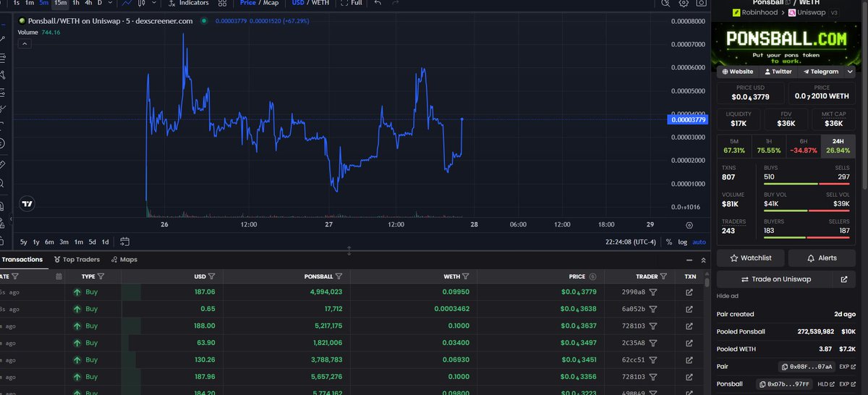The width and height of the screenshot is (868, 395).
Task: Open the Ponsball Website link
Action: click(737, 72)
